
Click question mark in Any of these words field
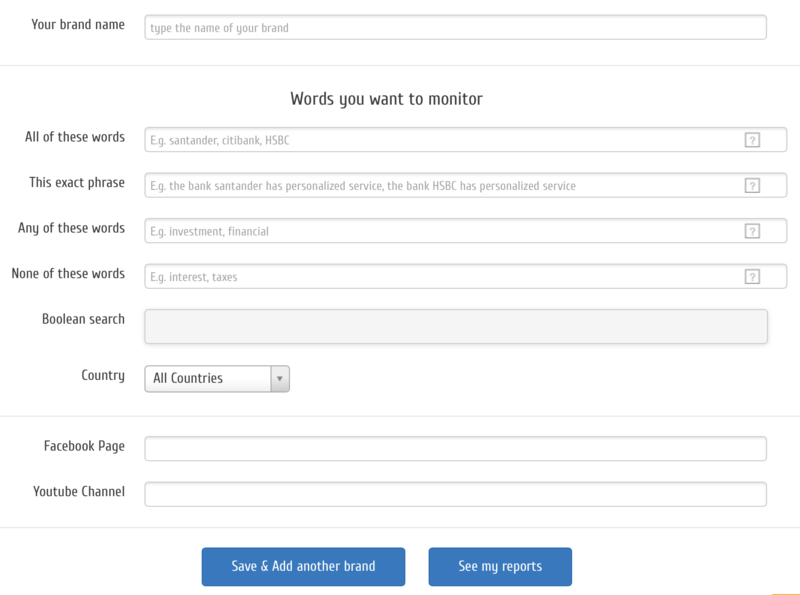point(752,231)
